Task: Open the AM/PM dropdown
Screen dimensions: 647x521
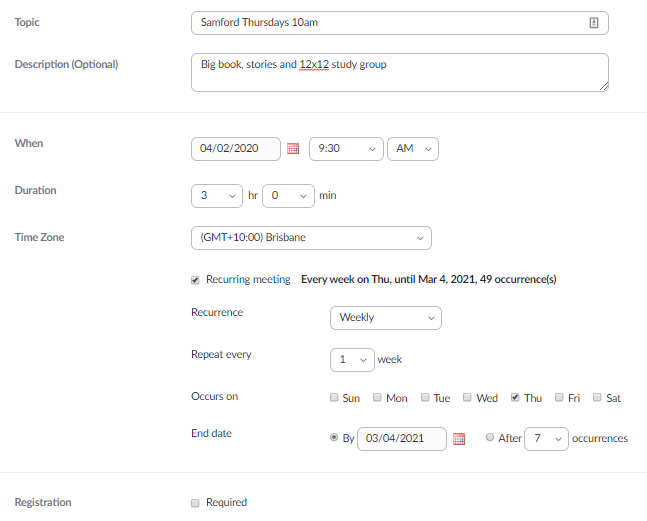Action: pos(412,148)
